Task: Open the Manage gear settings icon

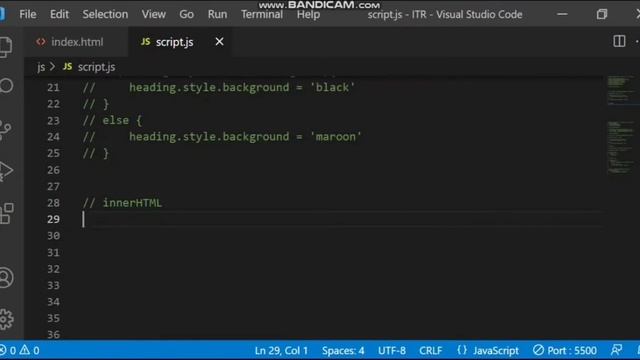Action: pyautogui.click(x=6, y=319)
